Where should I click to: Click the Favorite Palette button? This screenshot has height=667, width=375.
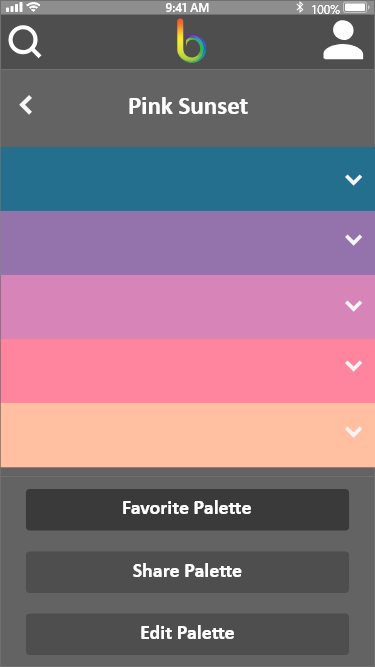(188, 509)
